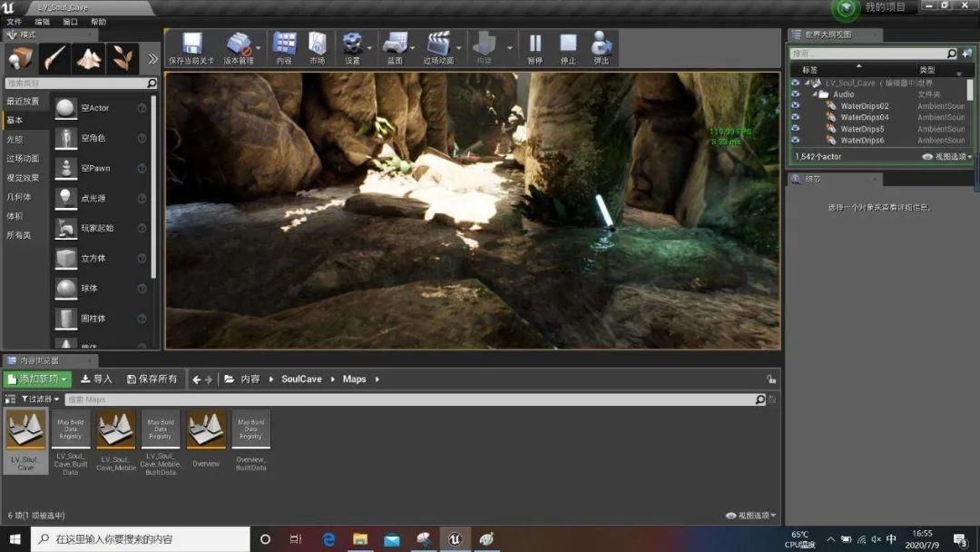Hide the WaterDrips5 actor

click(x=795, y=129)
